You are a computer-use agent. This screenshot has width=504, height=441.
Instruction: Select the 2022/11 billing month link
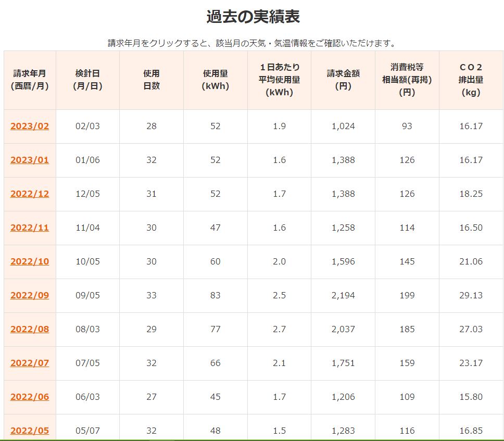pos(30,228)
